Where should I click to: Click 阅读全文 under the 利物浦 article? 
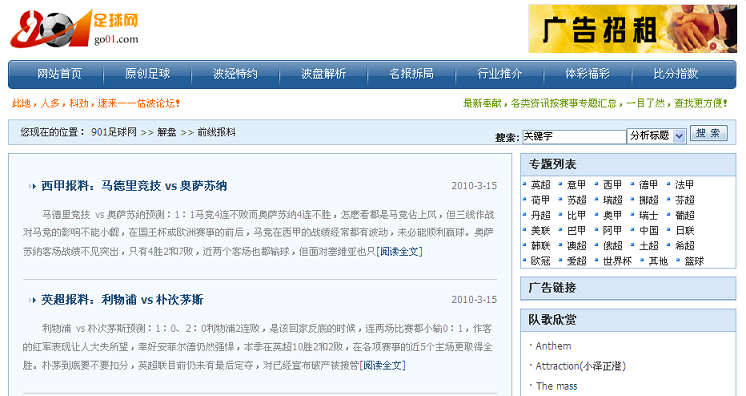point(383,365)
